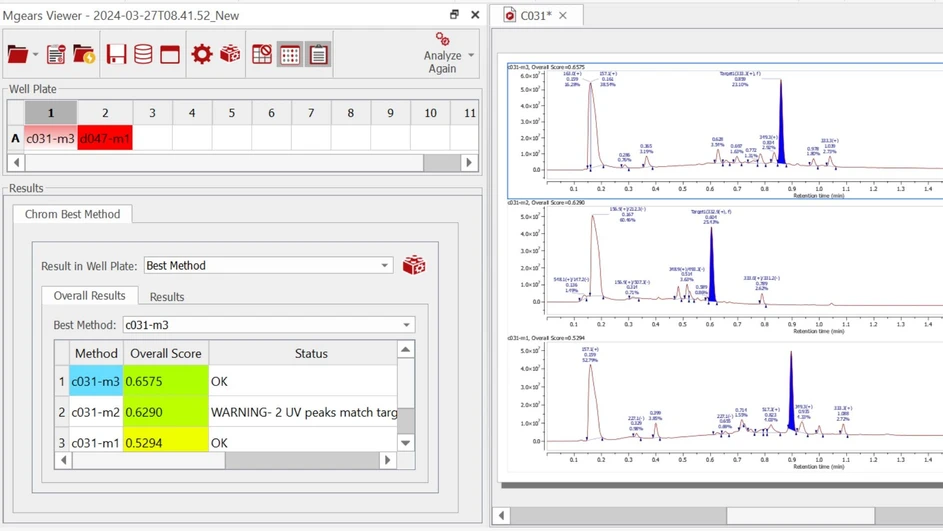Close the C031* document tab

[x=563, y=16]
